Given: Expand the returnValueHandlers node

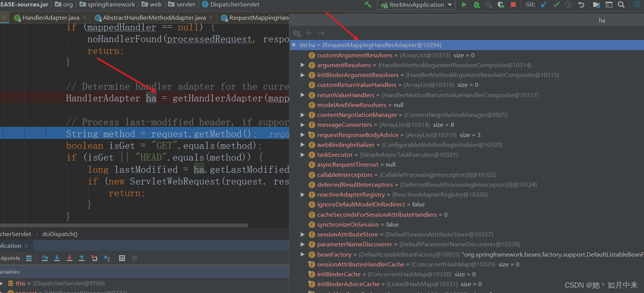Looking at the screenshot, I should coord(302,95).
